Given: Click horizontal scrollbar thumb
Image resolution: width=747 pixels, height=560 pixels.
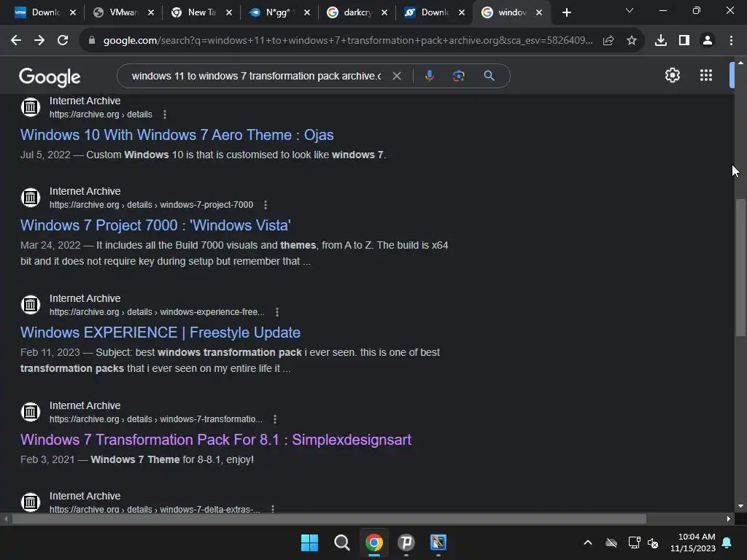Looking at the screenshot, I should click(329, 518).
